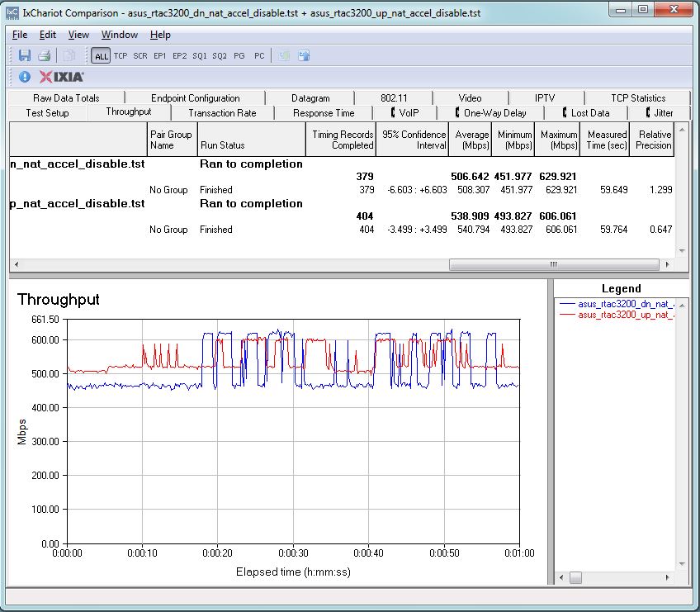This screenshot has height=612, width=700.
Task: Select the SCR filter button
Action: (x=140, y=56)
